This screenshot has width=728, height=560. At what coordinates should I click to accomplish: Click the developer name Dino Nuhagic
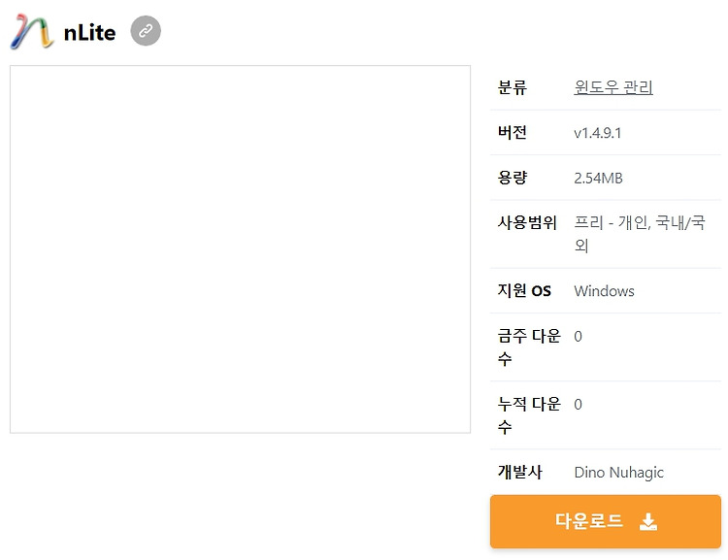click(619, 473)
